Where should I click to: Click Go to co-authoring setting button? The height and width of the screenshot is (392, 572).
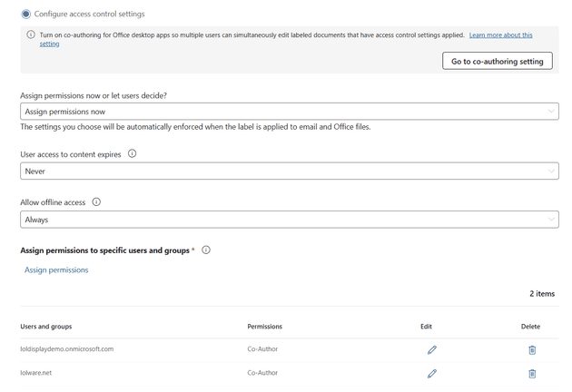coord(498,62)
